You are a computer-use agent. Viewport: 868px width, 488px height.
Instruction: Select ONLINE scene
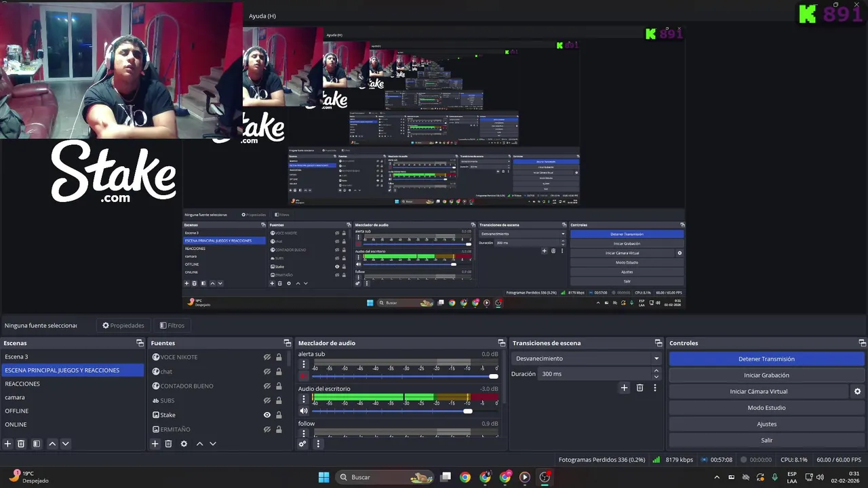(x=72, y=424)
